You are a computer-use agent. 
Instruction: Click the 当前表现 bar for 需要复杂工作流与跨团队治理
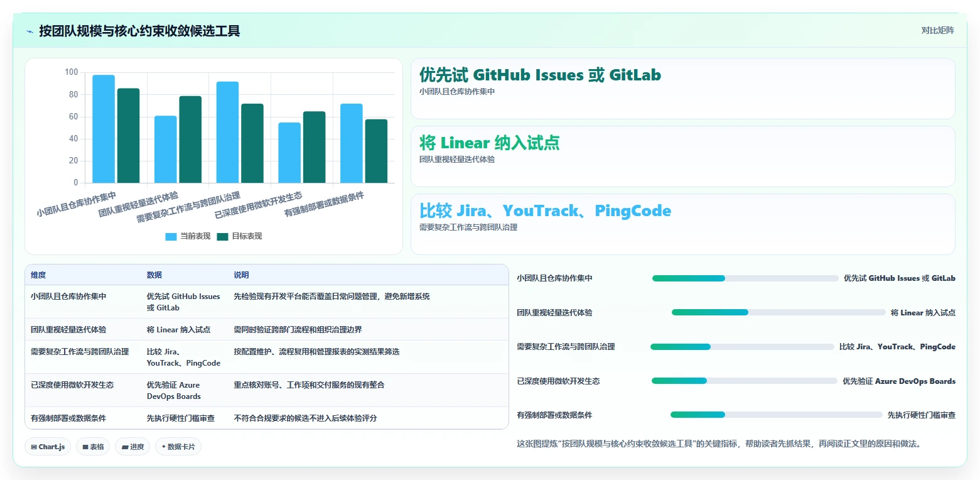click(x=227, y=133)
